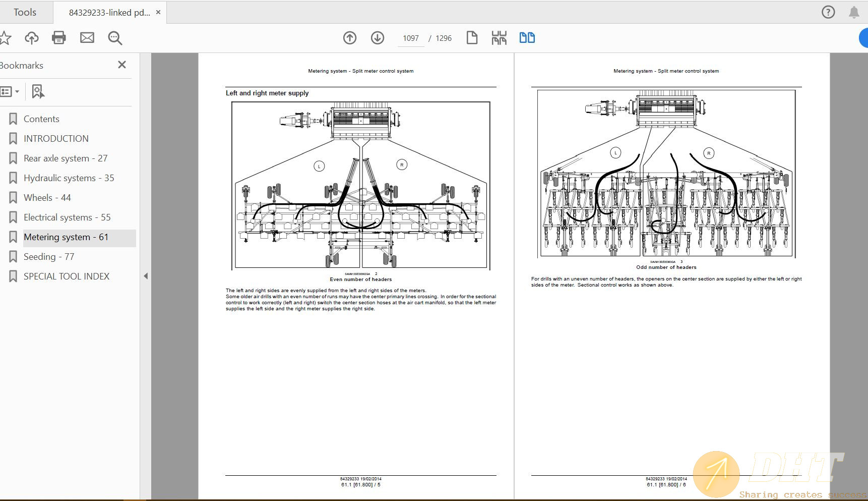Click bookmark icon beside Metering system

[13, 237]
